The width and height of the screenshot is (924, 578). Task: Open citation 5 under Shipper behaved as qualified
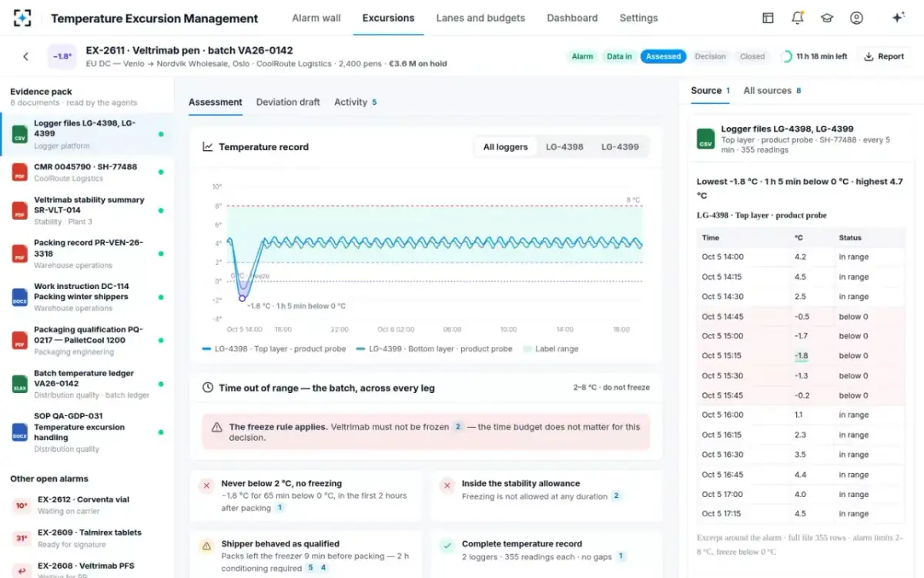pos(311,568)
